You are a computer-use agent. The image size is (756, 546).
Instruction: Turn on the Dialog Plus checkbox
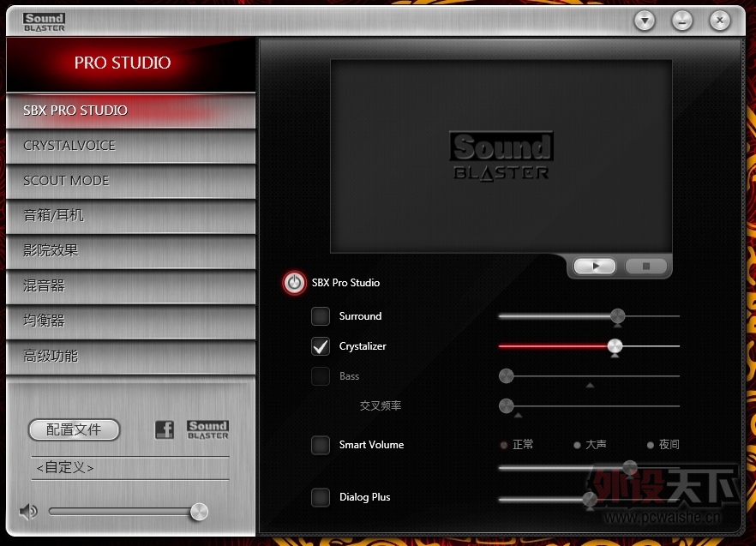[x=321, y=497]
